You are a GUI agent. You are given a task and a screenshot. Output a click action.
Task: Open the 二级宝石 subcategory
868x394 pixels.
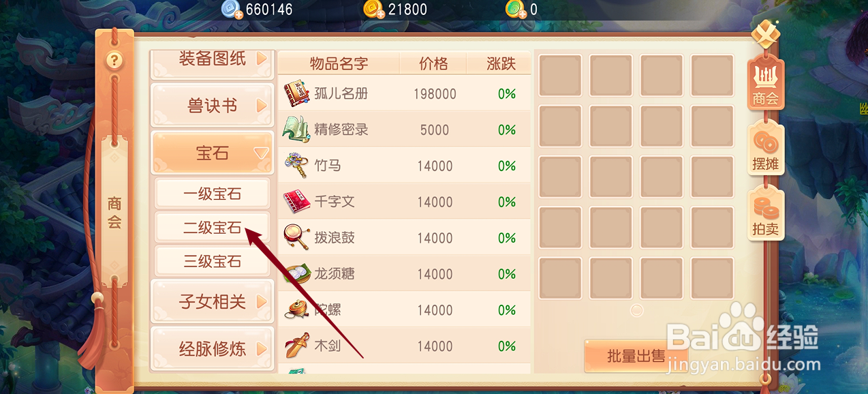click(x=212, y=227)
